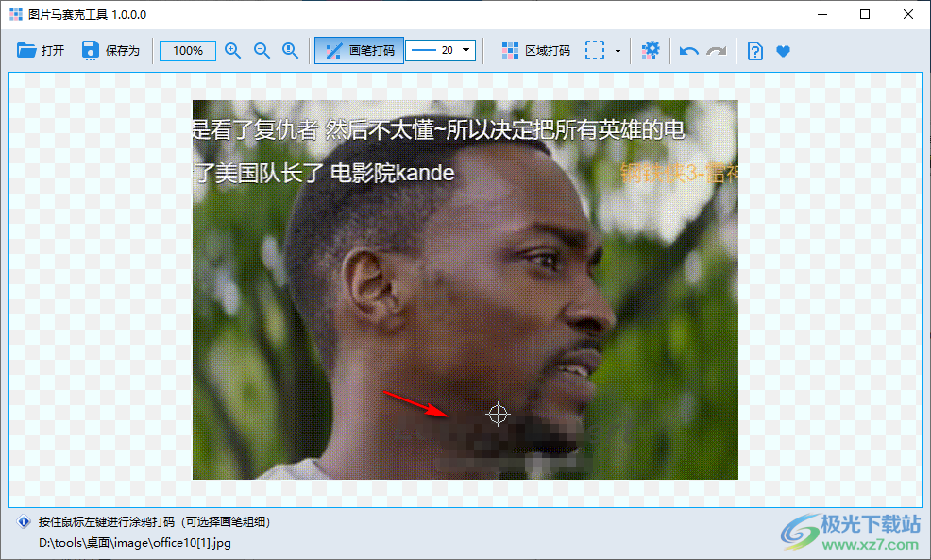
Task: Zoom out with the minus magnifier
Action: point(262,50)
